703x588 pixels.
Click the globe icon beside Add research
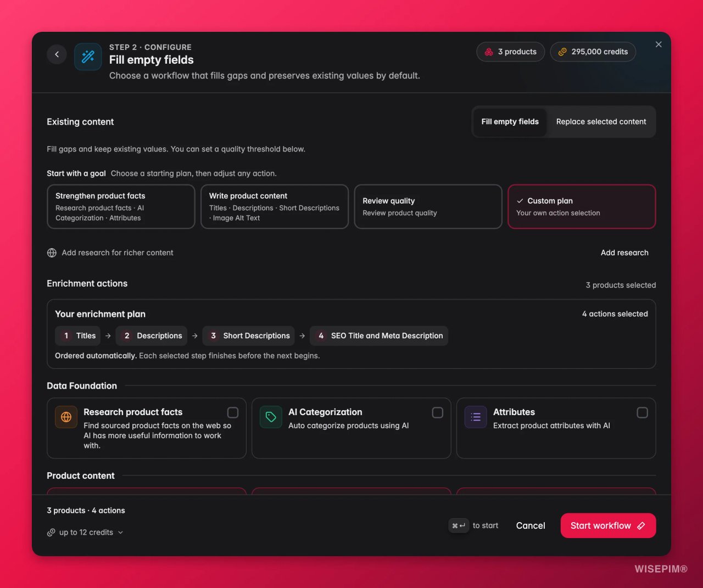[x=52, y=253]
